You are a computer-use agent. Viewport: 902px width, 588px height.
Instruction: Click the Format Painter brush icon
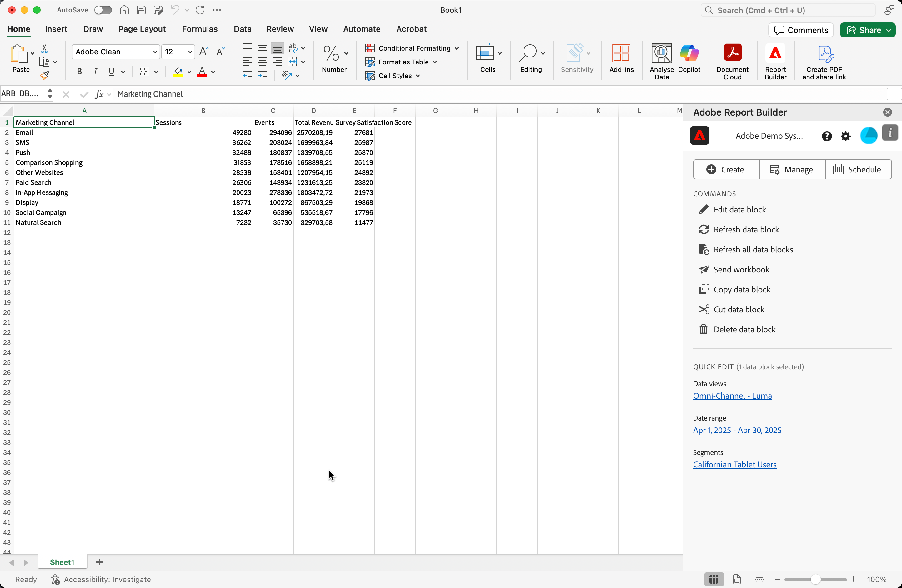44,75
